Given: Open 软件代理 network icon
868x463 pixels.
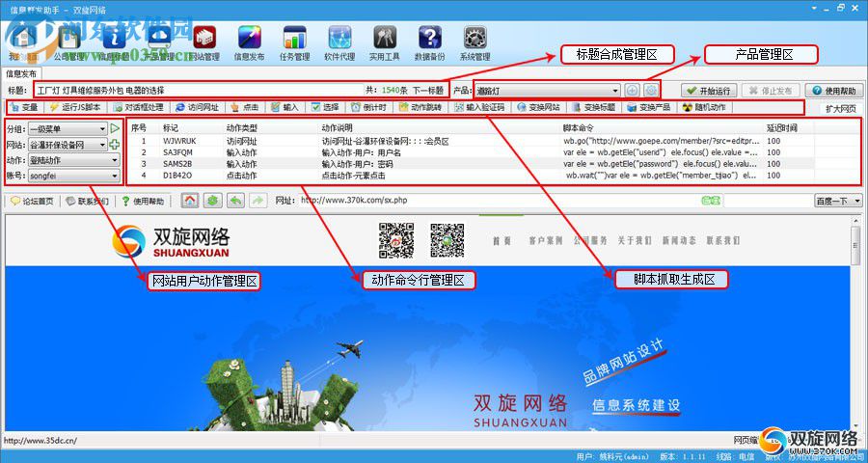Looking at the screenshot, I should click(x=339, y=43).
